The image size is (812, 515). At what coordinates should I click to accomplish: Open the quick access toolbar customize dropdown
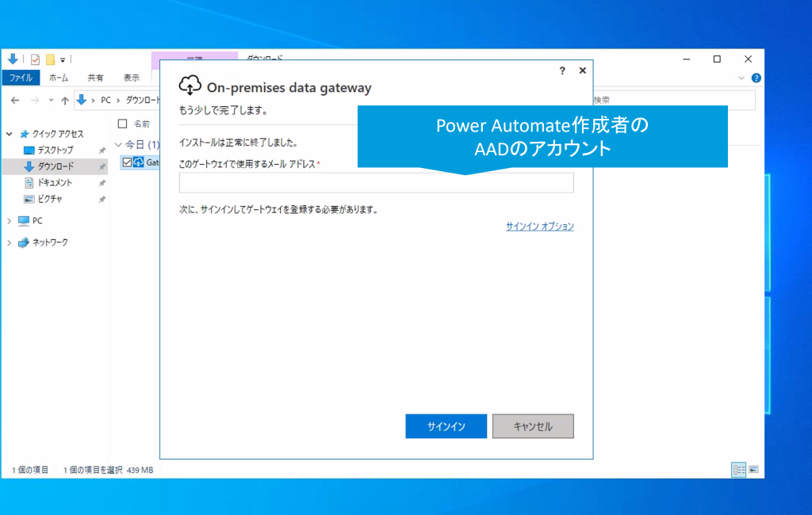(63, 60)
